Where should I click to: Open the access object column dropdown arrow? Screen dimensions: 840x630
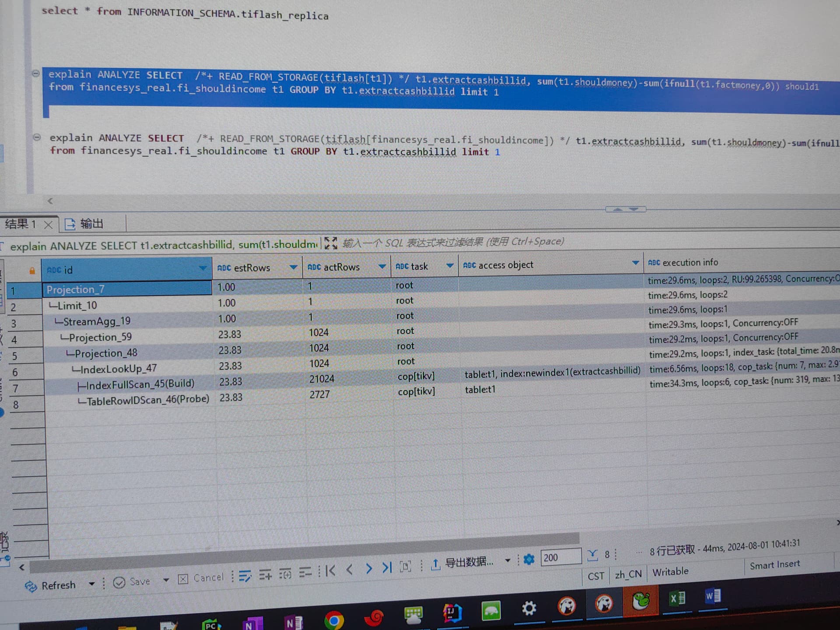(635, 262)
